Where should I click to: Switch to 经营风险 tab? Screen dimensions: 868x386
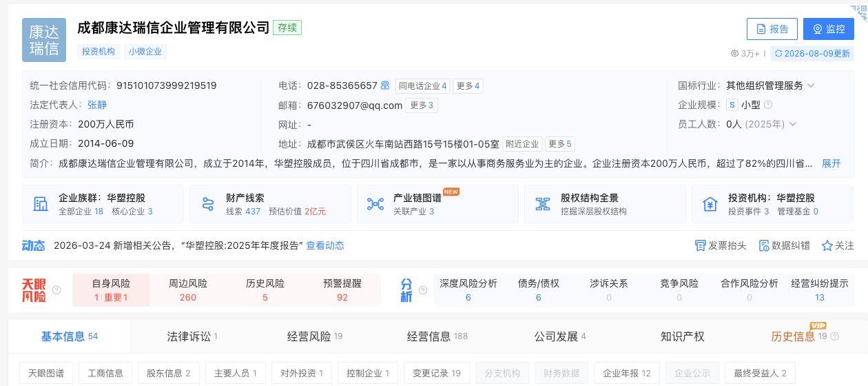pyautogui.click(x=315, y=336)
